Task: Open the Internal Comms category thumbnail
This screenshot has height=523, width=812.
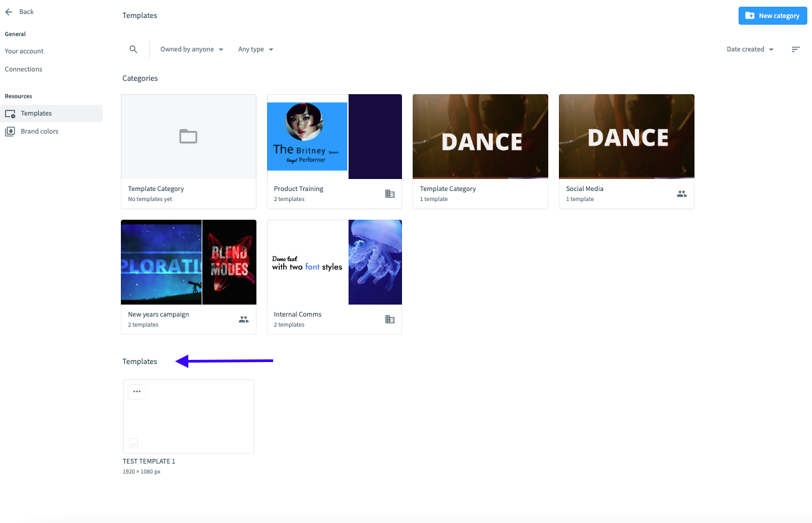Action: pos(335,262)
